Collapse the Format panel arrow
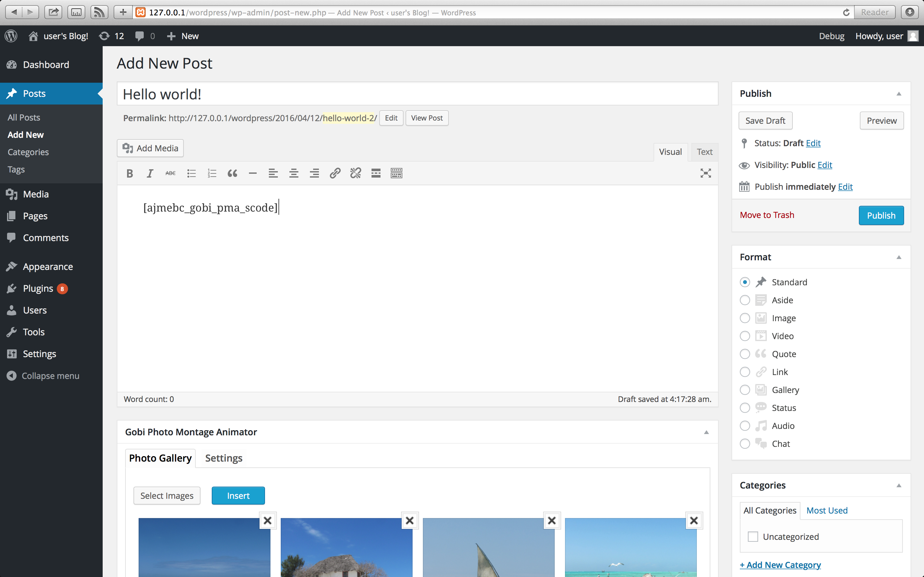 coord(899,257)
